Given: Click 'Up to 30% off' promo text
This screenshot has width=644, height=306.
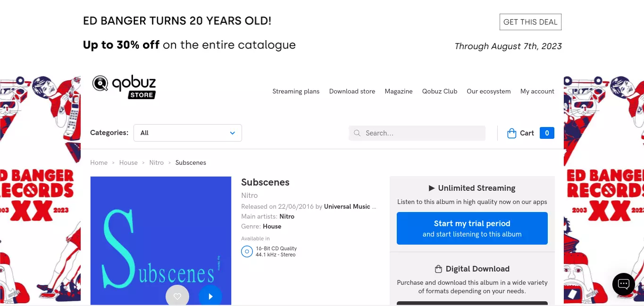Looking at the screenshot, I should coord(121,45).
